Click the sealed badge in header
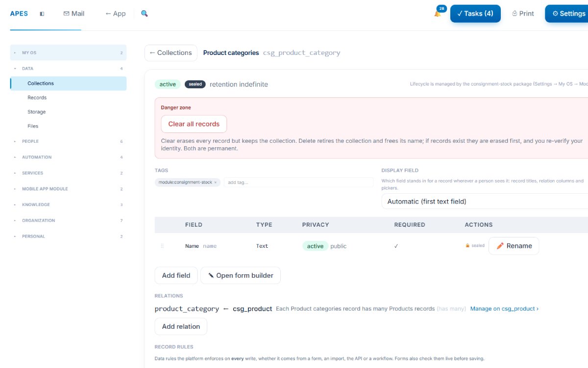This screenshot has width=588, height=368. pos(195,84)
